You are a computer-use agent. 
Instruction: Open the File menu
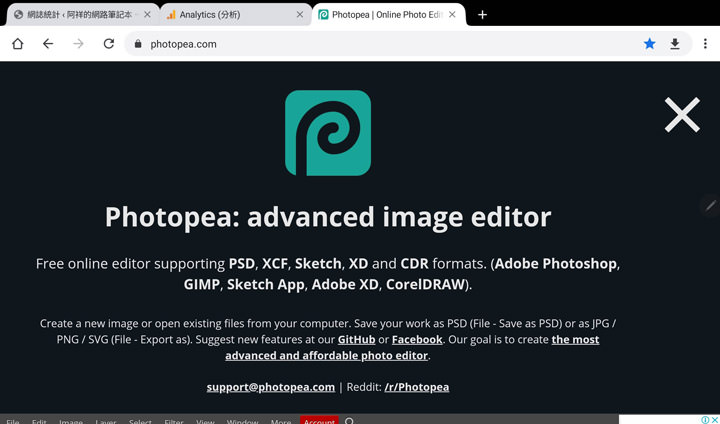(13, 421)
